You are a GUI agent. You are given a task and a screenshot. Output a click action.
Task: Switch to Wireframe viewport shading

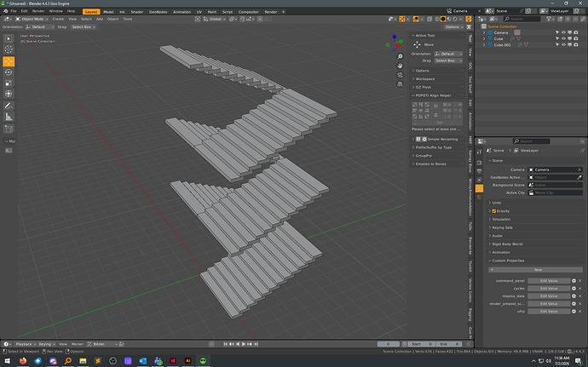coord(437,19)
